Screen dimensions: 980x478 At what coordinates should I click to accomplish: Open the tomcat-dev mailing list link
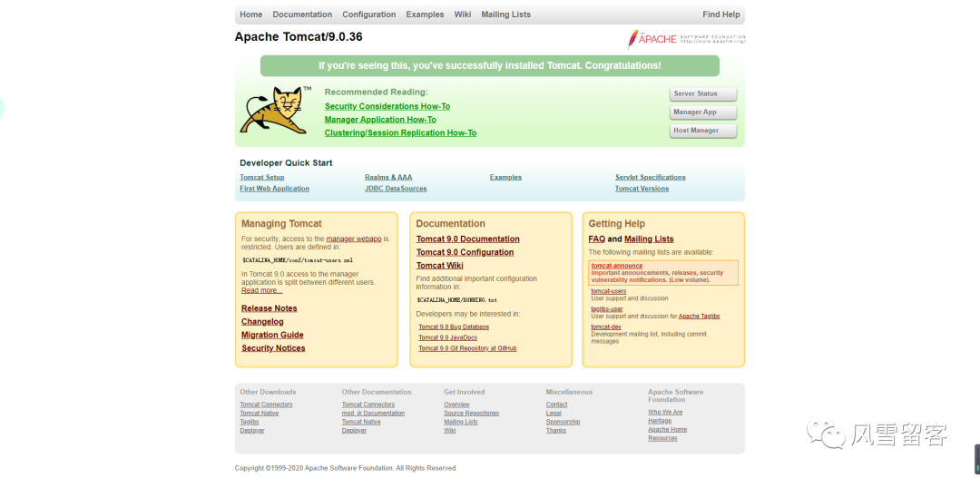pyautogui.click(x=606, y=327)
